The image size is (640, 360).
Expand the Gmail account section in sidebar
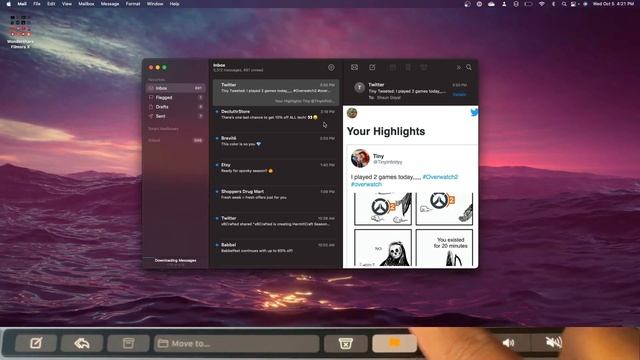pos(154,140)
